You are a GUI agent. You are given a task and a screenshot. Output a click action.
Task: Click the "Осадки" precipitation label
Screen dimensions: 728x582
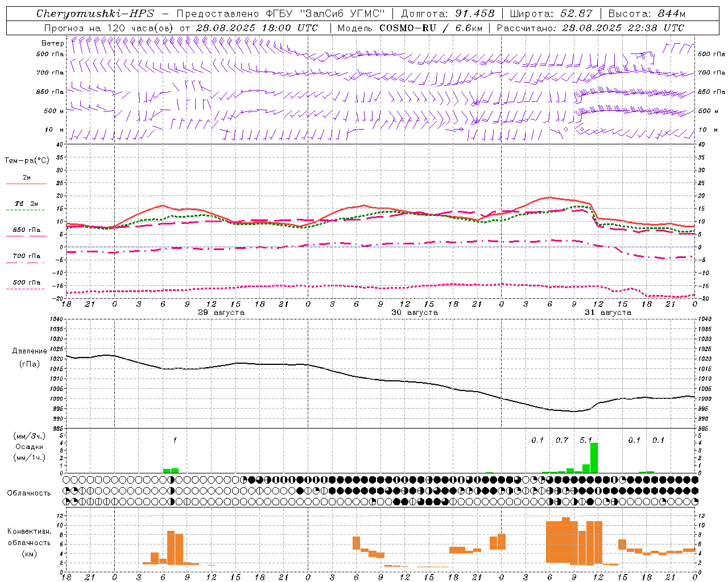tap(30, 447)
